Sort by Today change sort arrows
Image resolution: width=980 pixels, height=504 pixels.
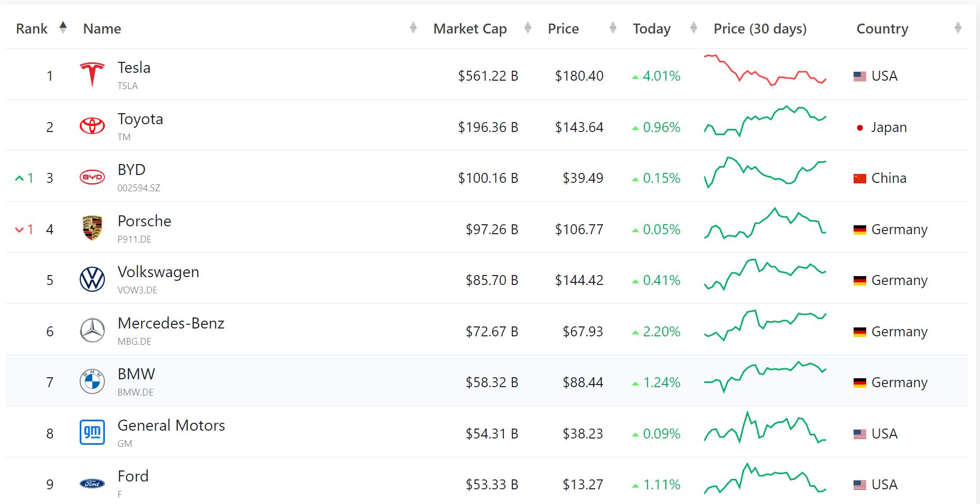point(694,28)
